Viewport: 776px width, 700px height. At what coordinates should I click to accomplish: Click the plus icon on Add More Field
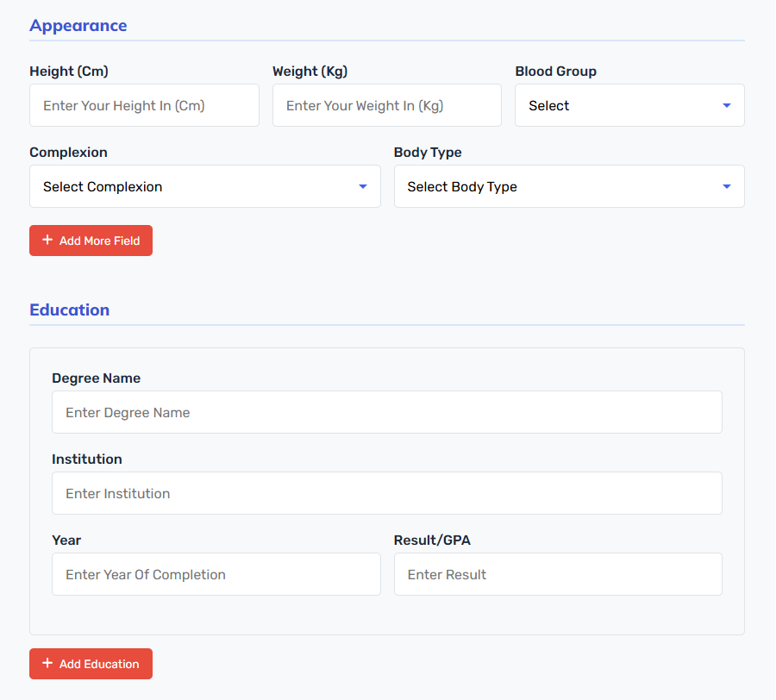[47, 240]
